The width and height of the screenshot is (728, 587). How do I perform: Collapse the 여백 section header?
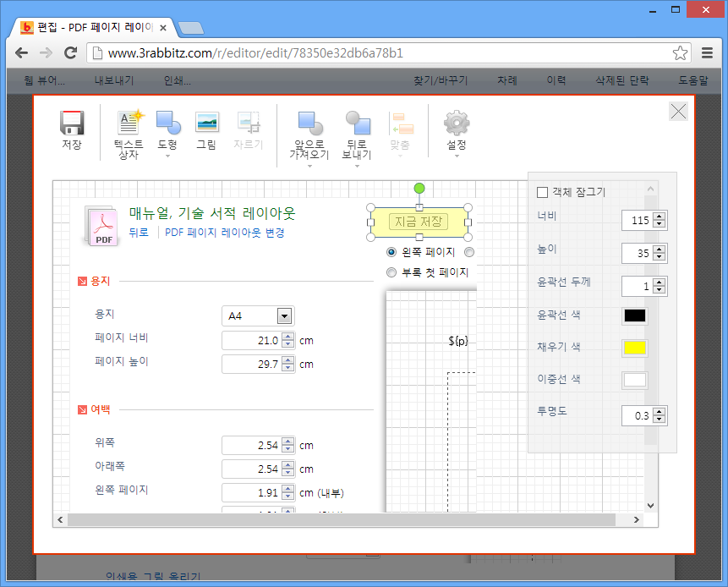[82, 411]
